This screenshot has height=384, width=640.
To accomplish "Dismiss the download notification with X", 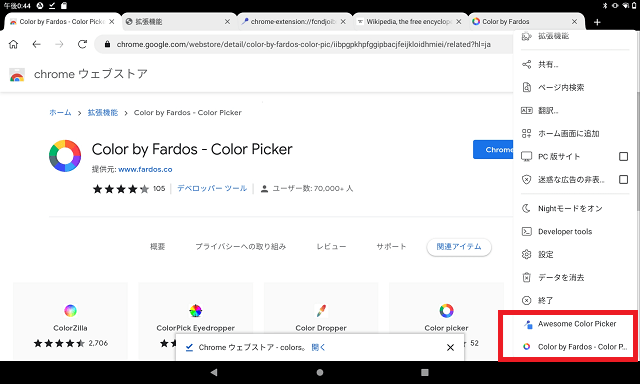I will click(x=450, y=347).
